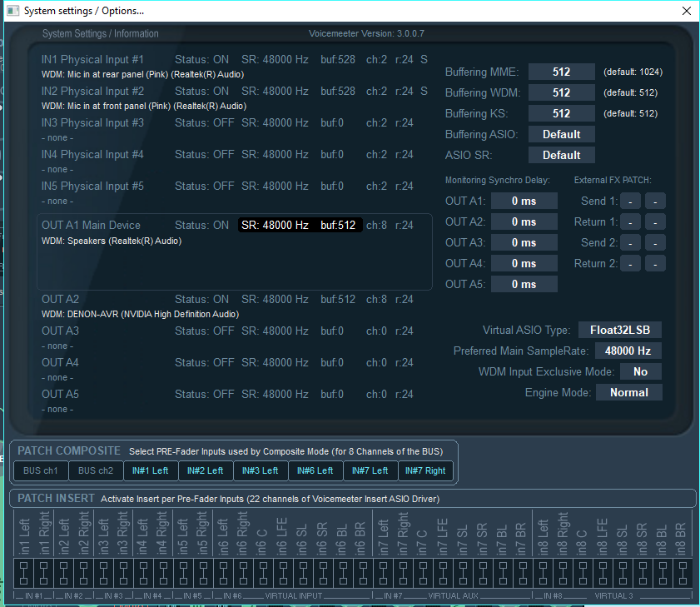700x607 pixels.
Task: Select IN#6 Left composite patch
Action: coord(315,470)
